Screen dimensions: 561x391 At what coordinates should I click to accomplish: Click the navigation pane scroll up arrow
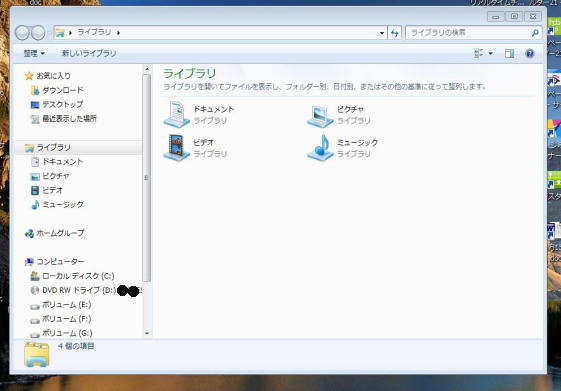[x=147, y=69]
